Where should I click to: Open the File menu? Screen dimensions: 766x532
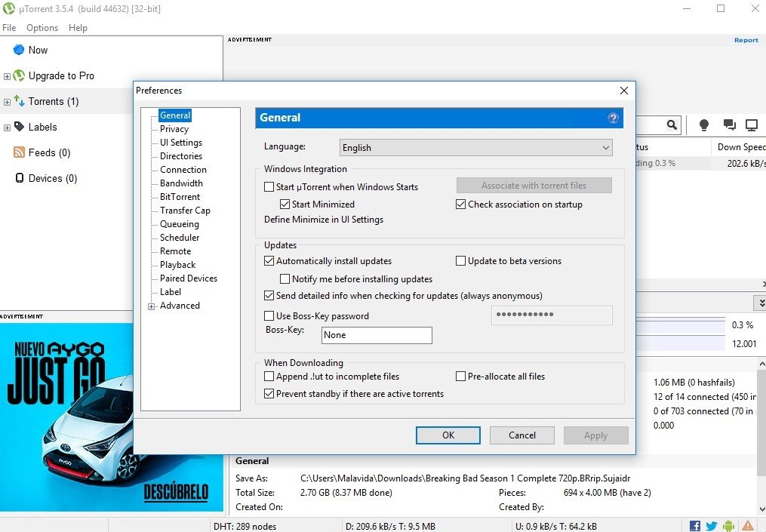9,28
